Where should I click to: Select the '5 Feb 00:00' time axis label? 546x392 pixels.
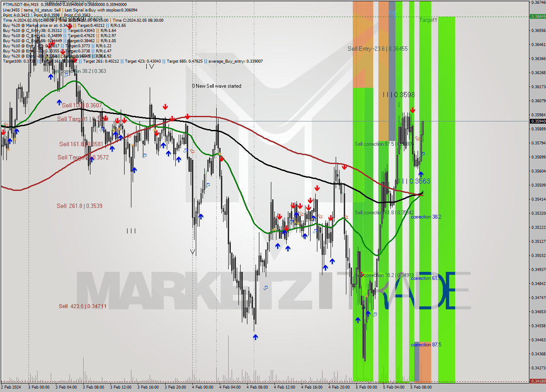pyautogui.click(x=366, y=387)
